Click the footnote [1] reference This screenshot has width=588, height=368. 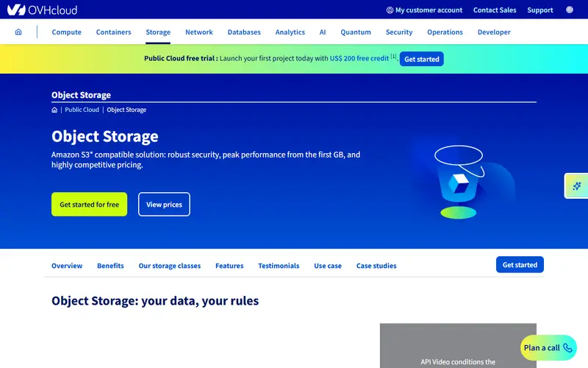[393, 57]
